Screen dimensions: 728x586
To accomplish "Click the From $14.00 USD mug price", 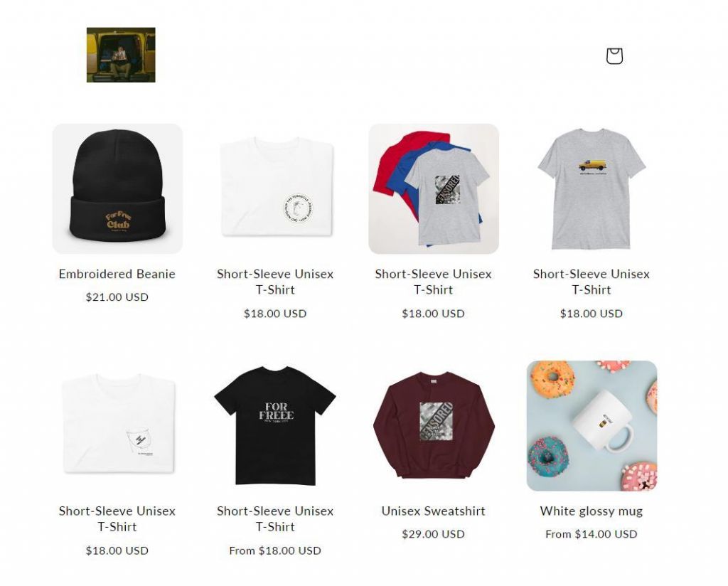I will (x=591, y=535).
